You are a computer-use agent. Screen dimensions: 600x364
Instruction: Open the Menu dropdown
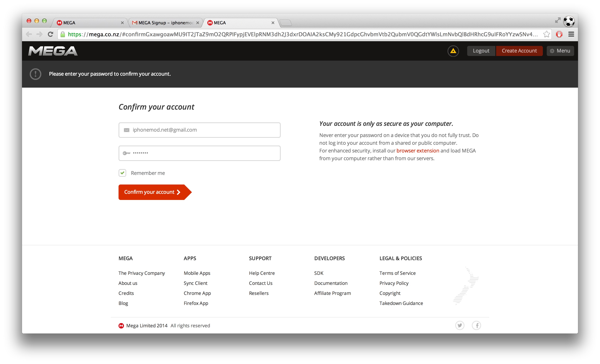coord(561,51)
